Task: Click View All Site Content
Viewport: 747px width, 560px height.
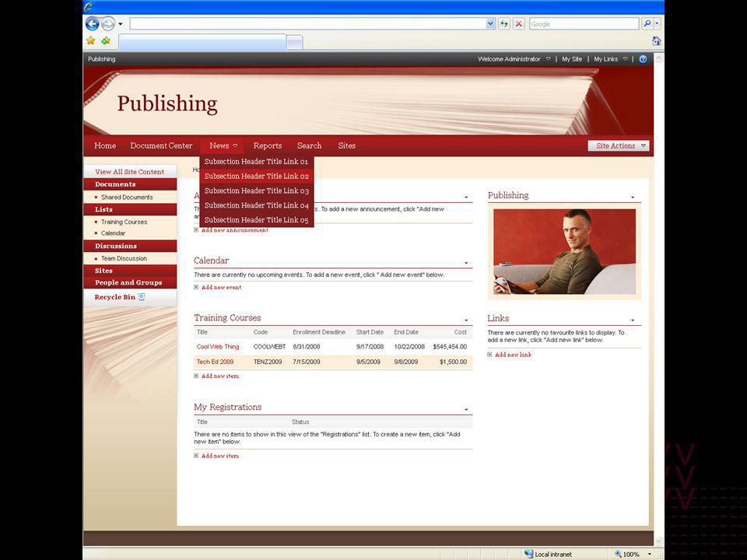Action: pyautogui.click(x=129, y=172)
